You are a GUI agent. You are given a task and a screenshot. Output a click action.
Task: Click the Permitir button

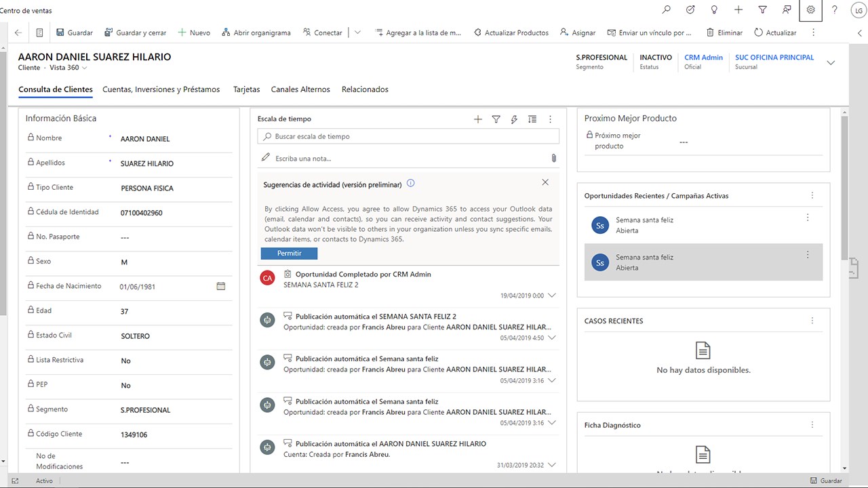[289, 253]
